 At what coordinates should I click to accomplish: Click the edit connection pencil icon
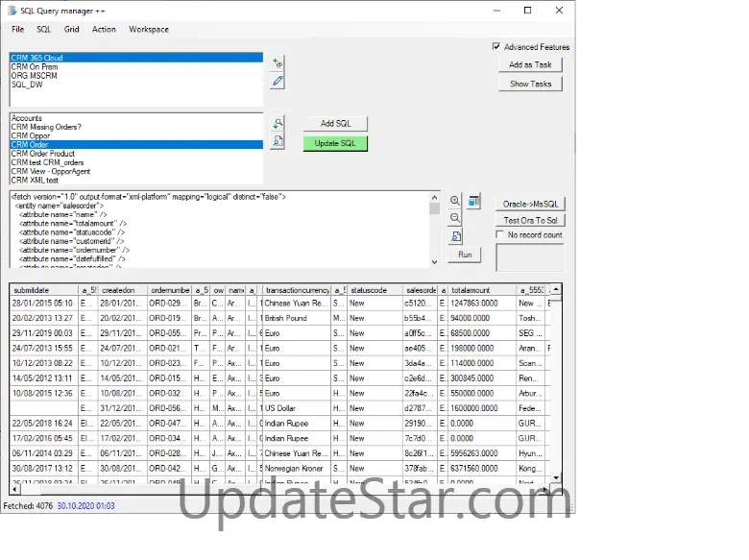click(278, 82)
